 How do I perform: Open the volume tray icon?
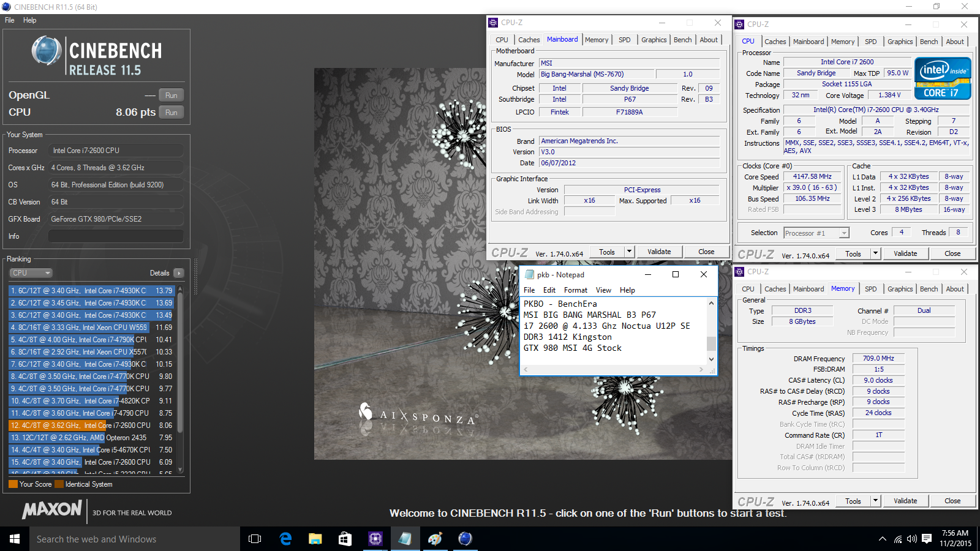912,539
